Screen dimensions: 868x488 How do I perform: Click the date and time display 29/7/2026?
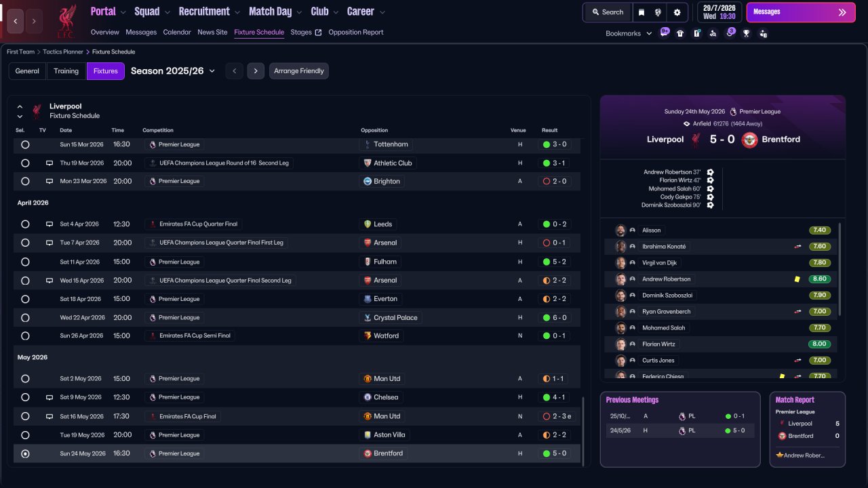pos(719,12)
